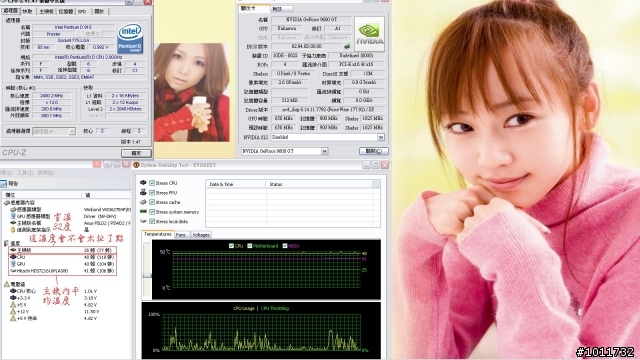The width and height of the screenshot is (640, 360).
Task: Click the GPU monitor icon in the temperature list
Action: [x=13, y=264]
